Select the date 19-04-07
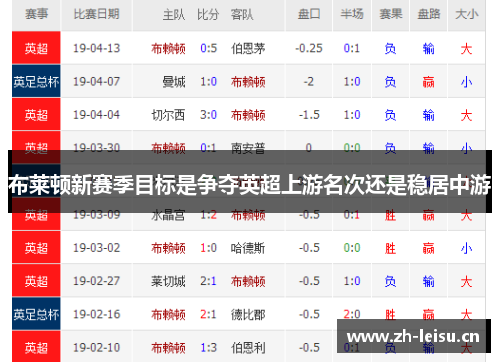 [x=96, y=82]
